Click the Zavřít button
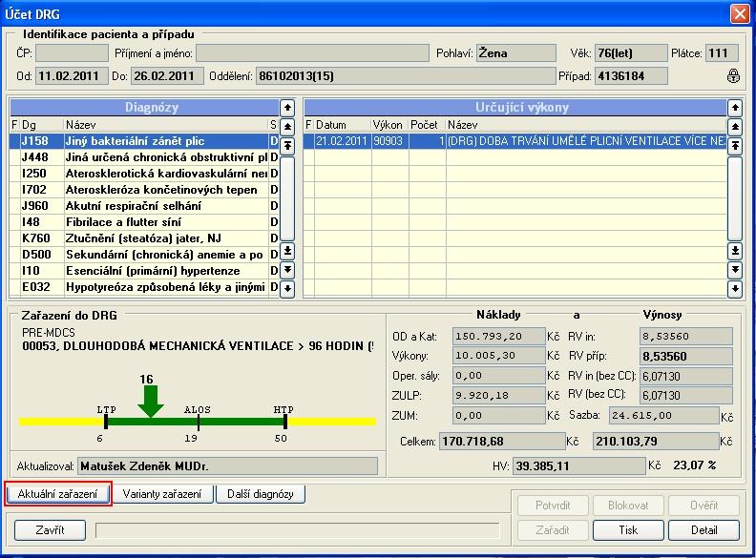 pyautogui.click(x=51, y=530)
